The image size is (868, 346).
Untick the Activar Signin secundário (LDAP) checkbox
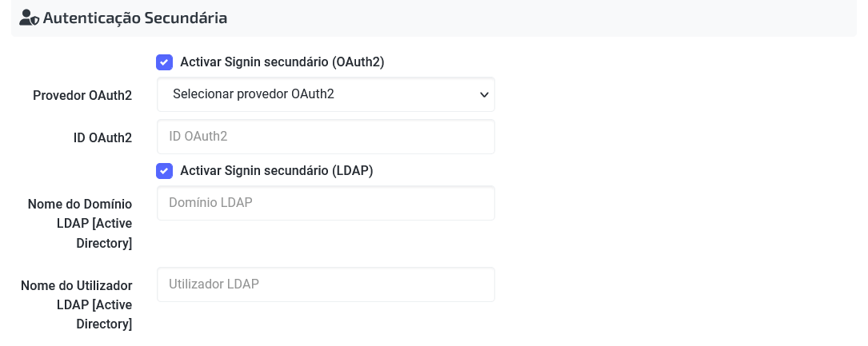tap(165, 171)
